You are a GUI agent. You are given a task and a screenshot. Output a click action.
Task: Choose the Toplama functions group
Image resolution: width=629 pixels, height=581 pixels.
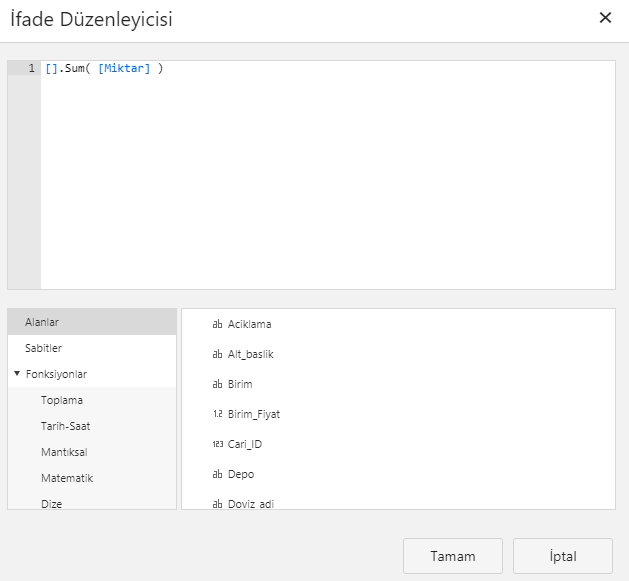click(62, 400)
